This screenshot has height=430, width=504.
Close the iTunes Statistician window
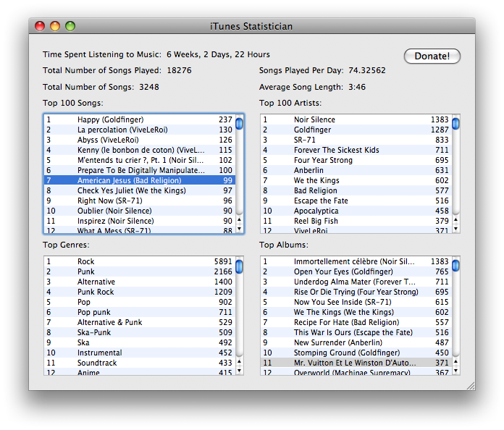click(40, 26)
